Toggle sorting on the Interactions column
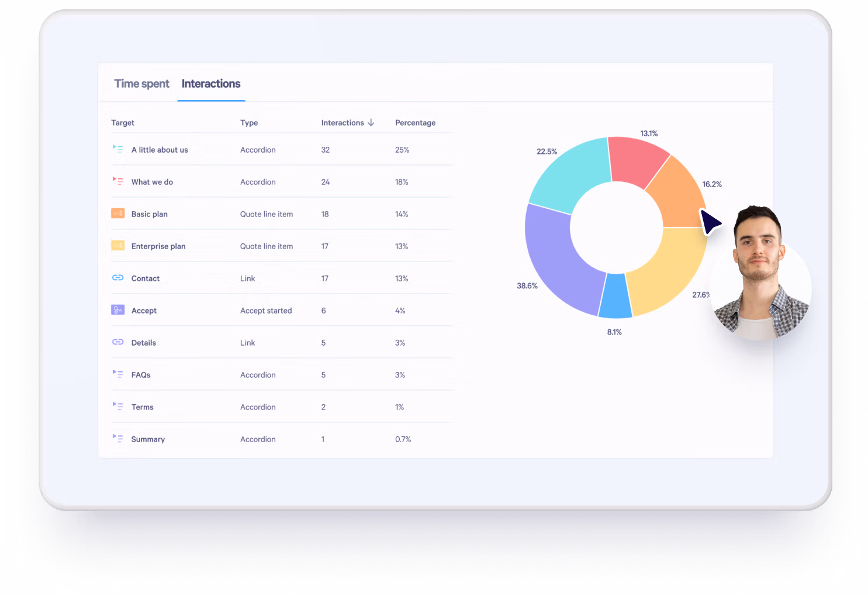The width and height of the screenshot is (868, 596). click(x=347, y=122)
